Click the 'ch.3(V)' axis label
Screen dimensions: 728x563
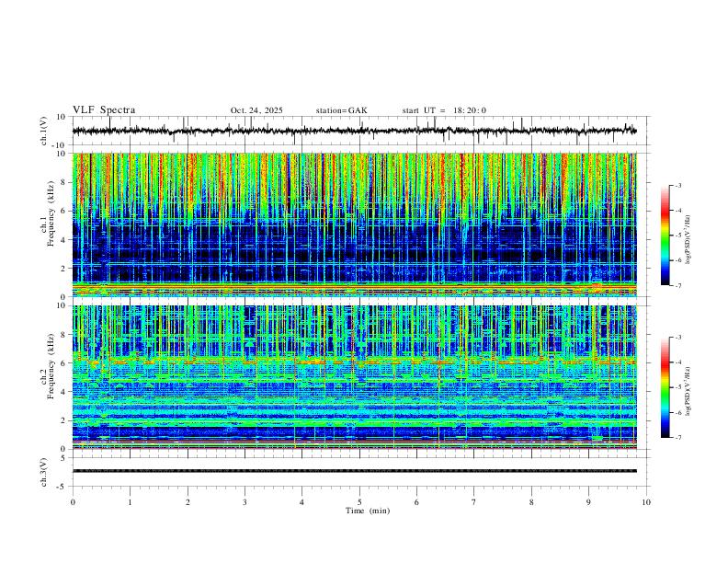(44, 473)
